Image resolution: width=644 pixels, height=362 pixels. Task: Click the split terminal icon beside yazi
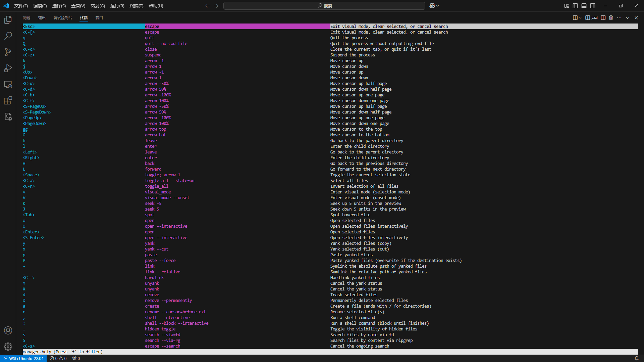pos(603,18)
